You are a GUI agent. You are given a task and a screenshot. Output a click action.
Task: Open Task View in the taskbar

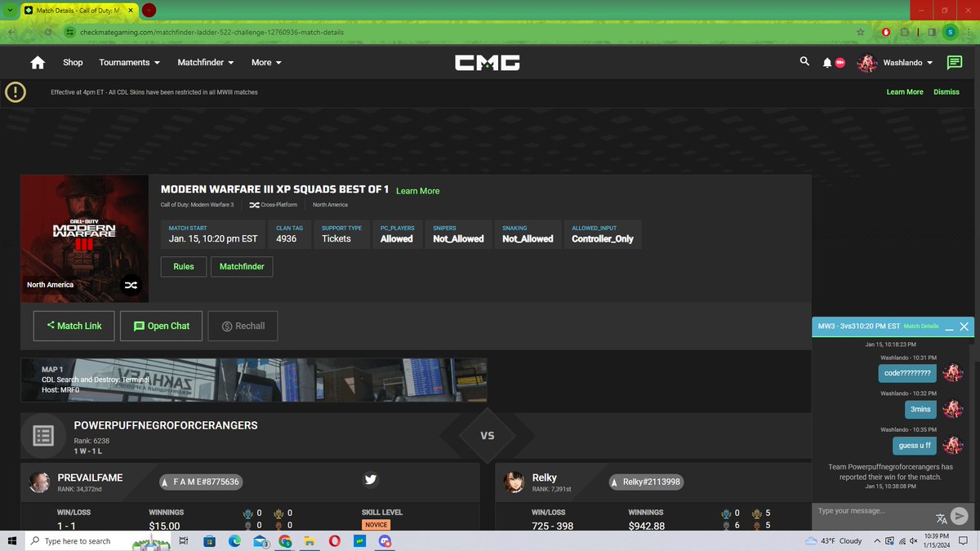point(185,541)
